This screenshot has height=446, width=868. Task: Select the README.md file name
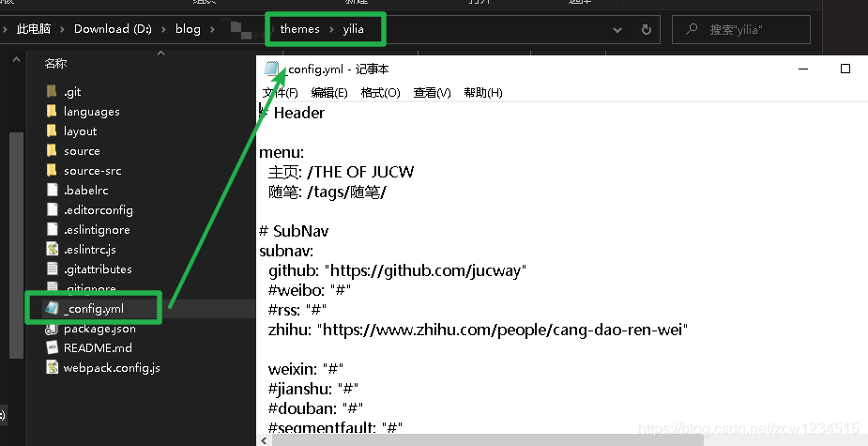click(x=98, y=348)
